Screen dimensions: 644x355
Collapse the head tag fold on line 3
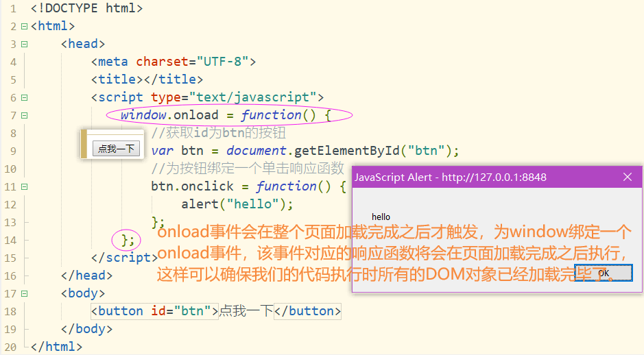pyautogui.click(x=24, y=44)
